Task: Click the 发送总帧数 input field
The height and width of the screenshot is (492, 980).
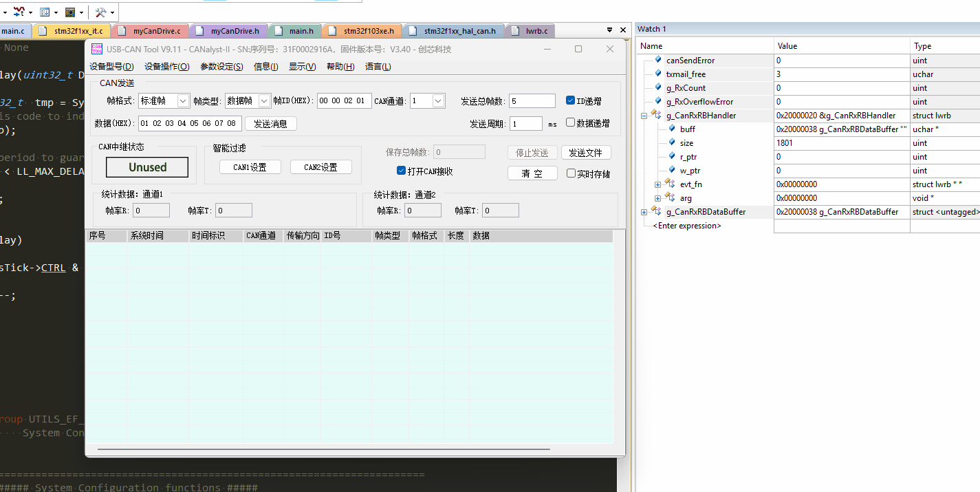Action: (x=532, y=100)
